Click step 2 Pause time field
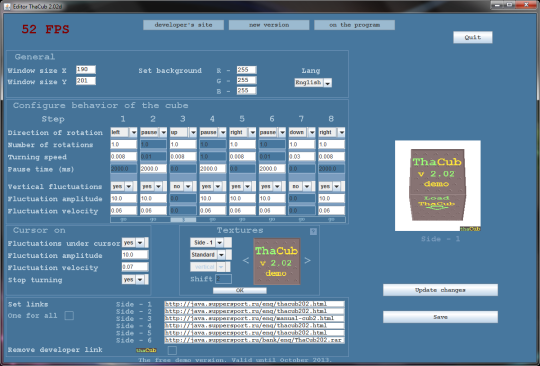The width and height of the screenshot is (540, 366). tap(153, 169)
